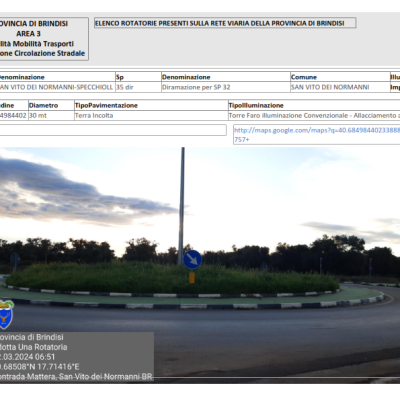Click the Diametro column header
The width and height of the screenshot is (400, 400).
[51, 105]
